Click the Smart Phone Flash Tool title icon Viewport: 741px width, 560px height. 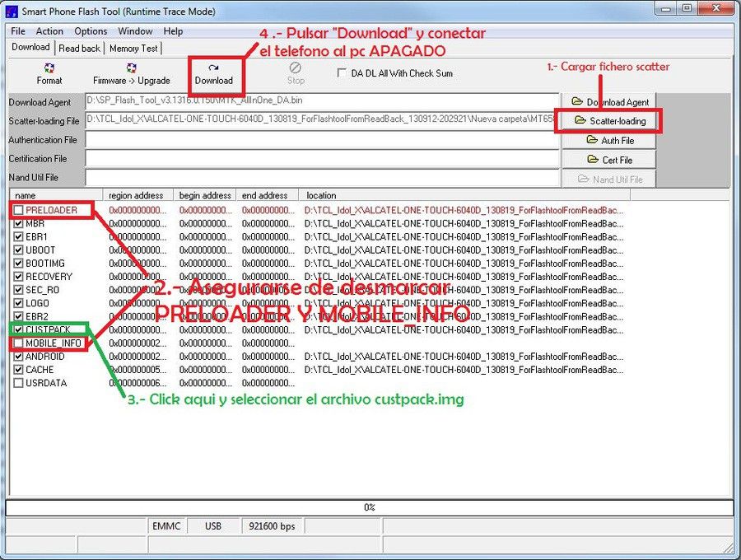12,11
